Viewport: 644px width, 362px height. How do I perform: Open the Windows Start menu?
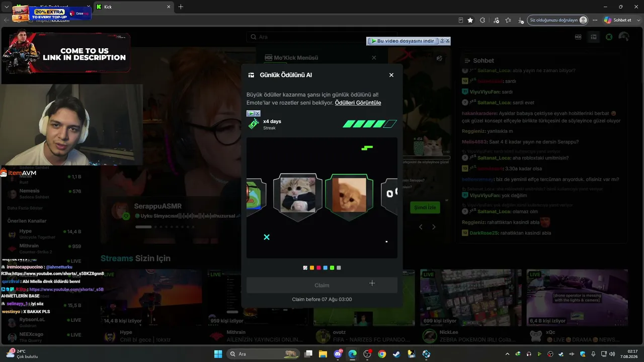[218, 354]
